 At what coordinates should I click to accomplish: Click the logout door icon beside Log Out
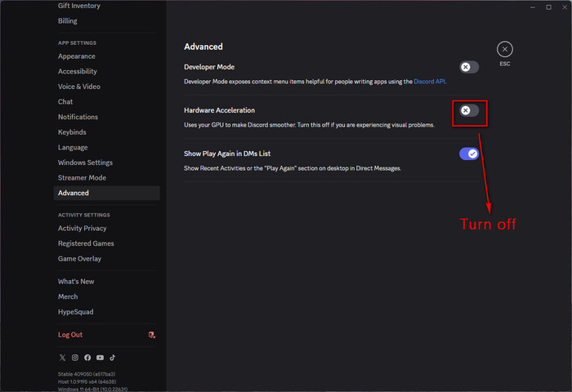click(152, 335)
